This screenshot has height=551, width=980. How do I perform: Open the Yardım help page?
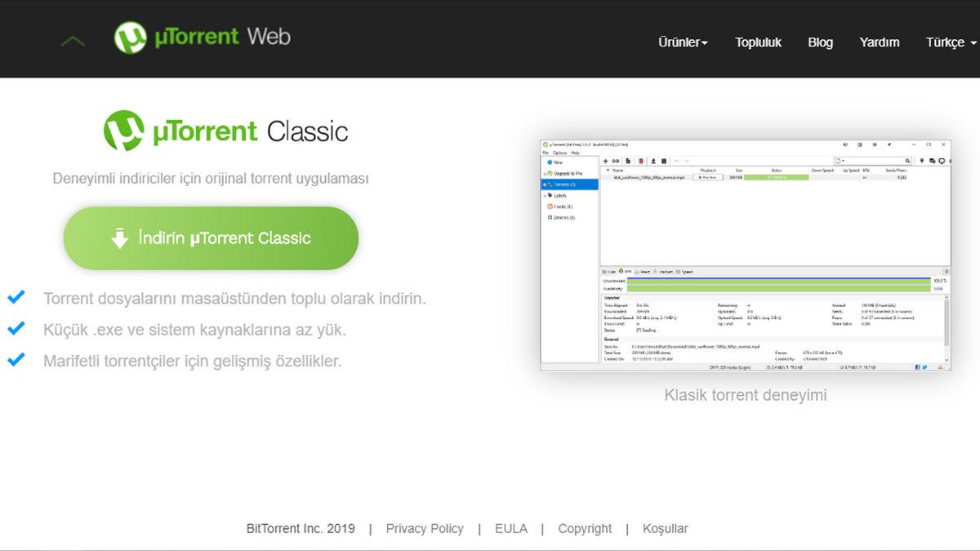879,42
